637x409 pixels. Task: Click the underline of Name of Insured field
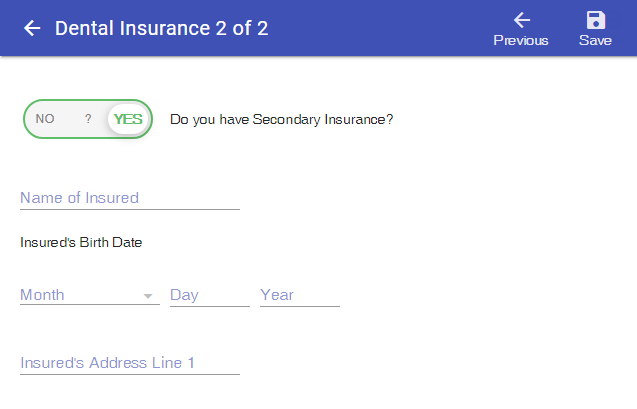(130, 209)
